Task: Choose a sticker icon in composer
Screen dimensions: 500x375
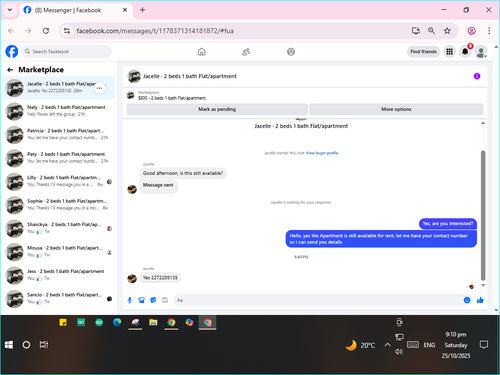Action: tap(153, 300)
